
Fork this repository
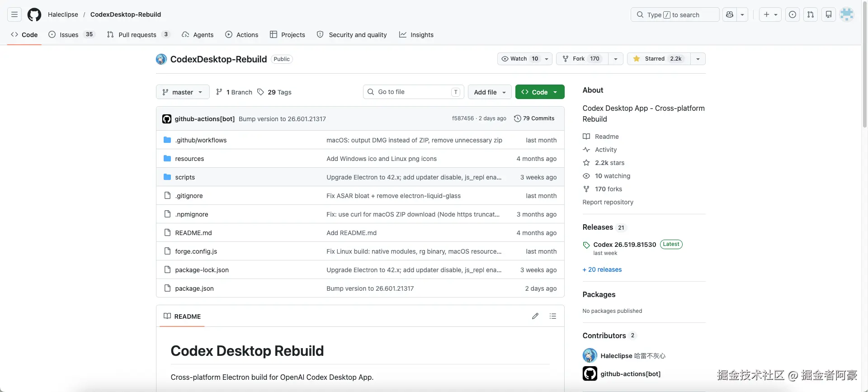coord(582,59)
